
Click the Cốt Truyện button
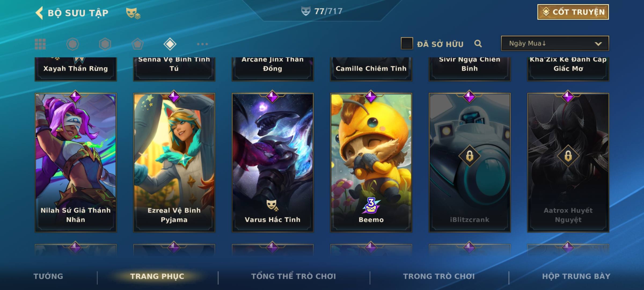coord(573,12)
